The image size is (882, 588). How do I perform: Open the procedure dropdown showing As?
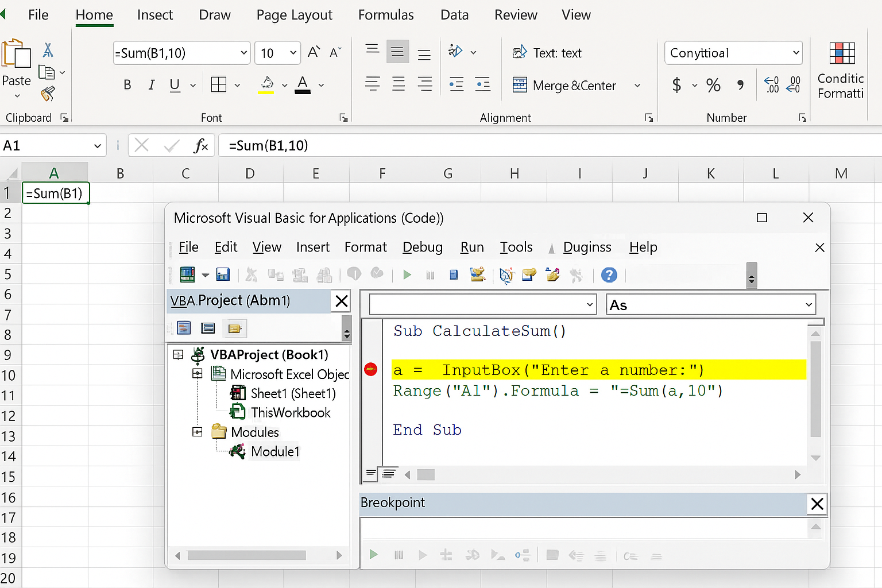click(x=808, y=304)
